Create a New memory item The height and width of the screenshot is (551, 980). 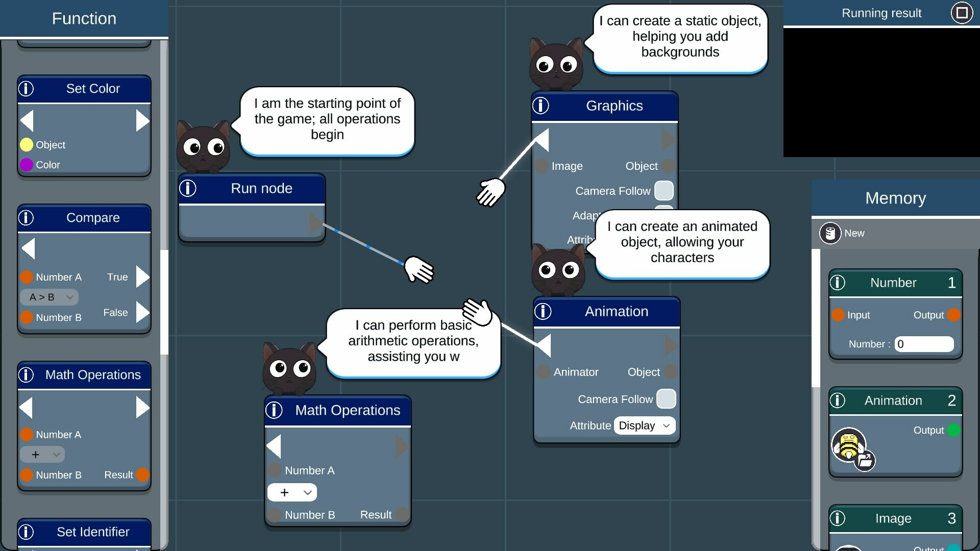(842, 233)
